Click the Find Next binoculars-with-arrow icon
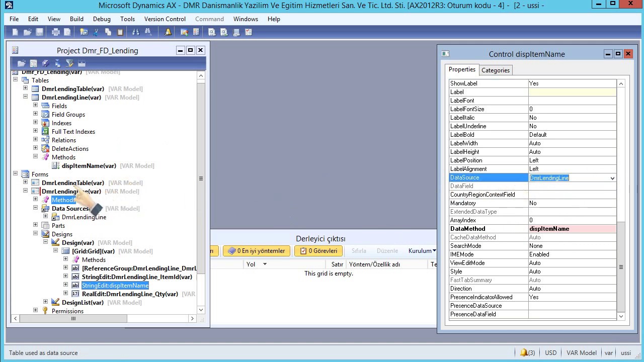 click(148, 32)
